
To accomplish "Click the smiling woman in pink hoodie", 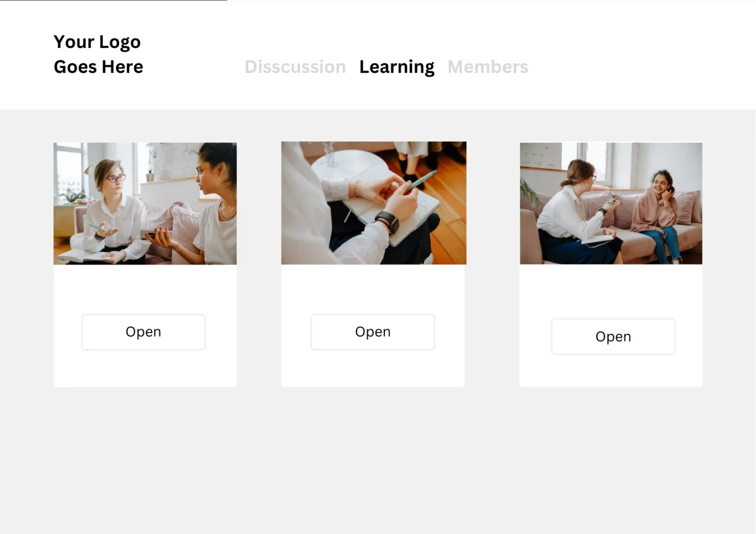I will click(657, 215).
